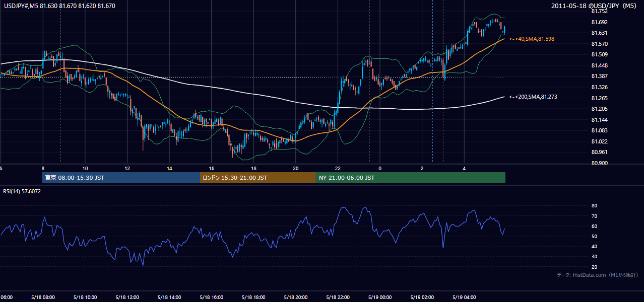The width and height of the screenshot is (644, 302).
Task: Click price axis label 81.570
Action: tap(599, 44)
